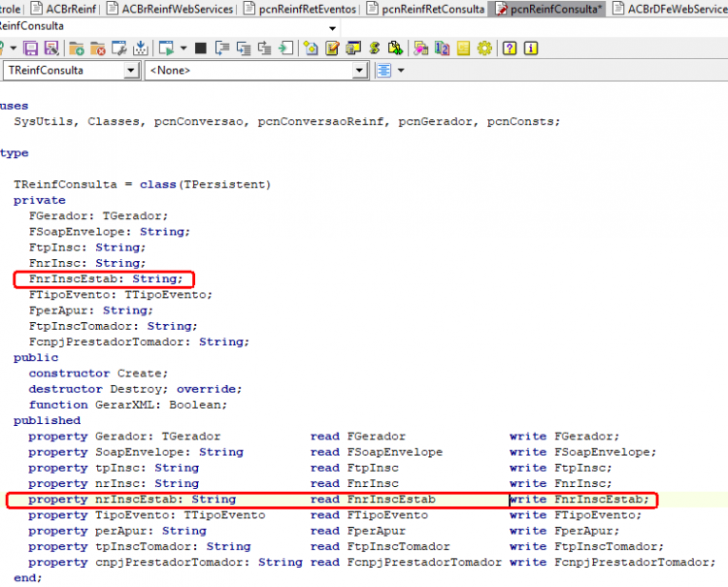
Task: Click the 'end;' line closing the class
Action: click(x=28, y=578)
